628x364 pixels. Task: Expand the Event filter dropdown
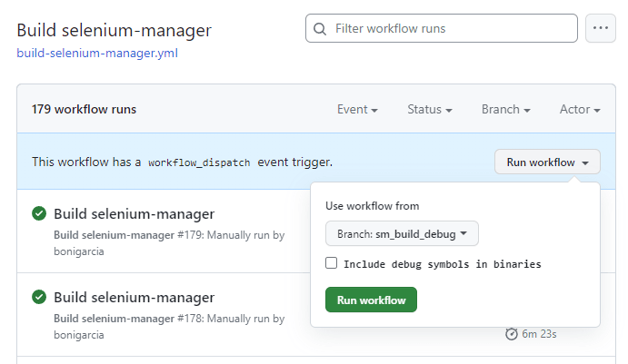pyautogui.click(x=357, y=110)
